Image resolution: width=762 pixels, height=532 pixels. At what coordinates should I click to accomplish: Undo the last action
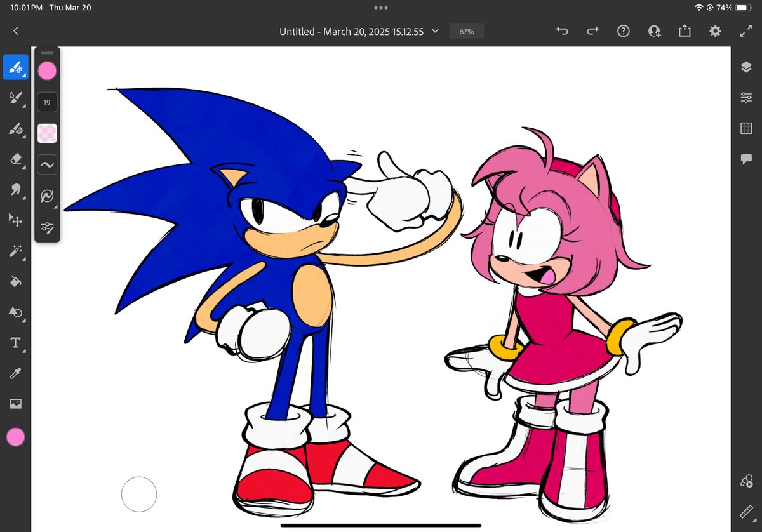[x=562, y=31]
